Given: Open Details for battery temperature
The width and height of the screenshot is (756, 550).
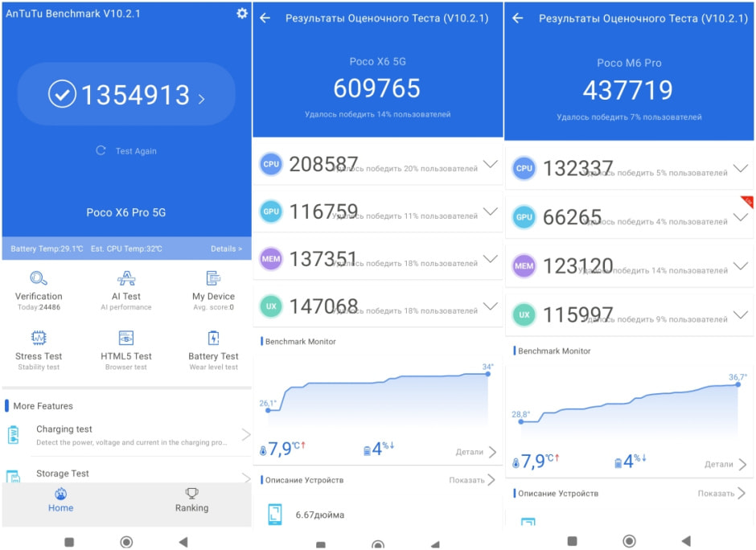Looking at the screenshot, I should (x=226, y=249).
